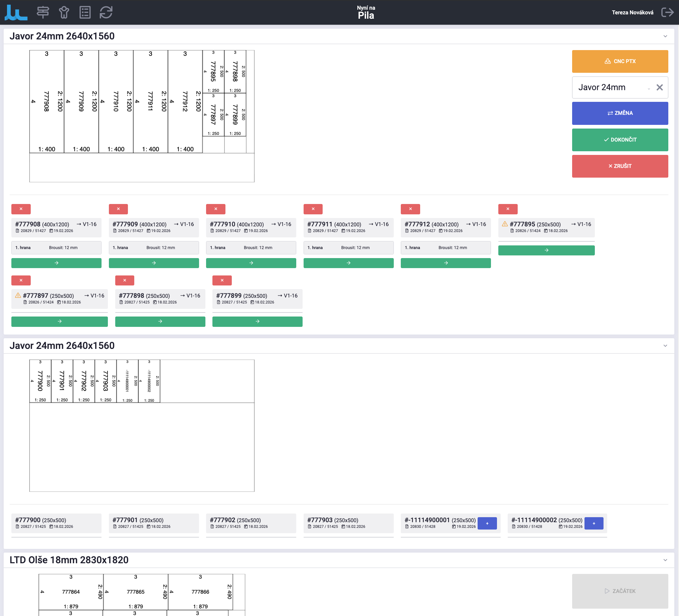Viewport: 679px width, 616px height.
Task: Add part #-11114900001 with plus button
Action: 487,524
